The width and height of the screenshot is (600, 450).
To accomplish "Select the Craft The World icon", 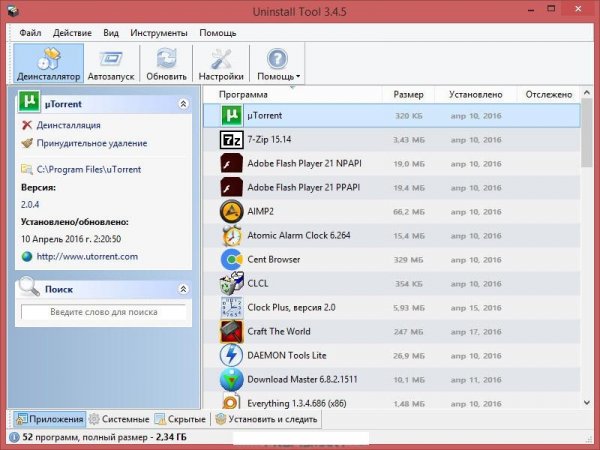I will [x=232, y=331].
